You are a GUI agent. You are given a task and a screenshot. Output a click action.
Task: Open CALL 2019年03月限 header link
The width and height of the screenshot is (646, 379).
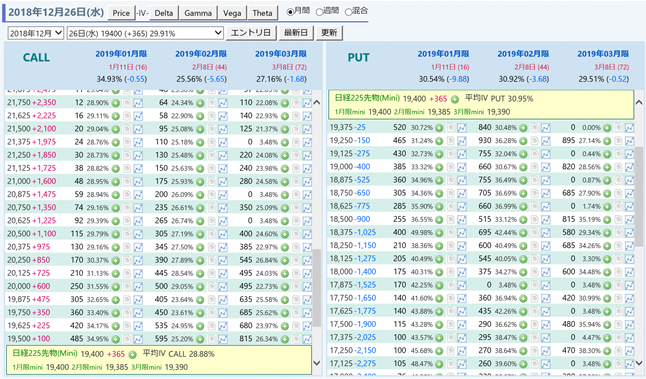tap(281, 54)
